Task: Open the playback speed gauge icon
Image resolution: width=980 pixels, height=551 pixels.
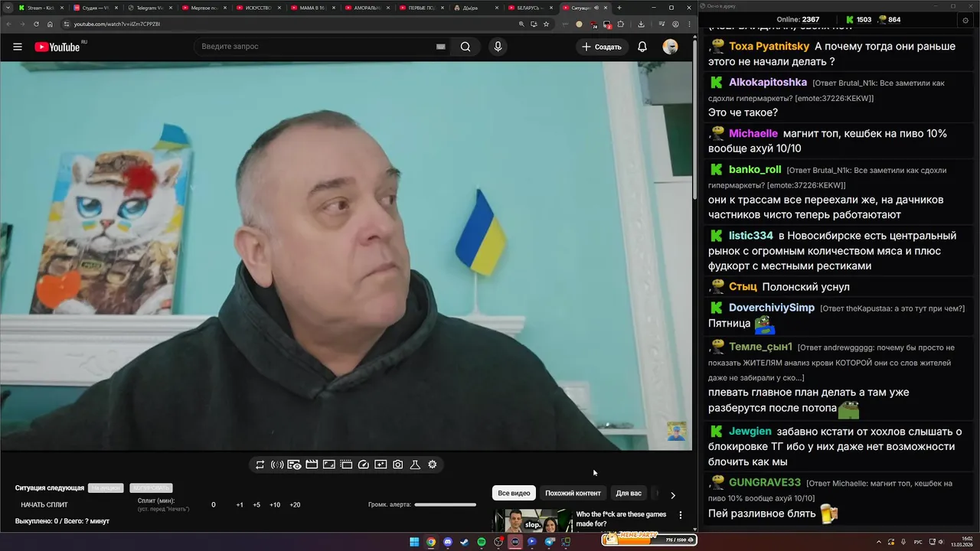Action: (x=364, y=465)
